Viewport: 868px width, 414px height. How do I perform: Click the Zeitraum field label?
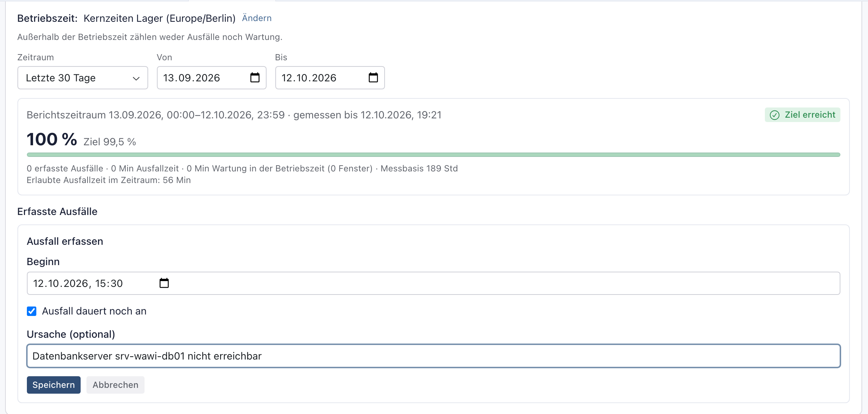36,57
